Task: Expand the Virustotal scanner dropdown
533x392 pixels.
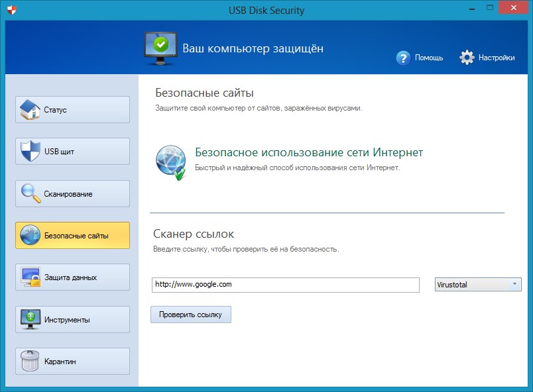Action: [x=477, y=285]
